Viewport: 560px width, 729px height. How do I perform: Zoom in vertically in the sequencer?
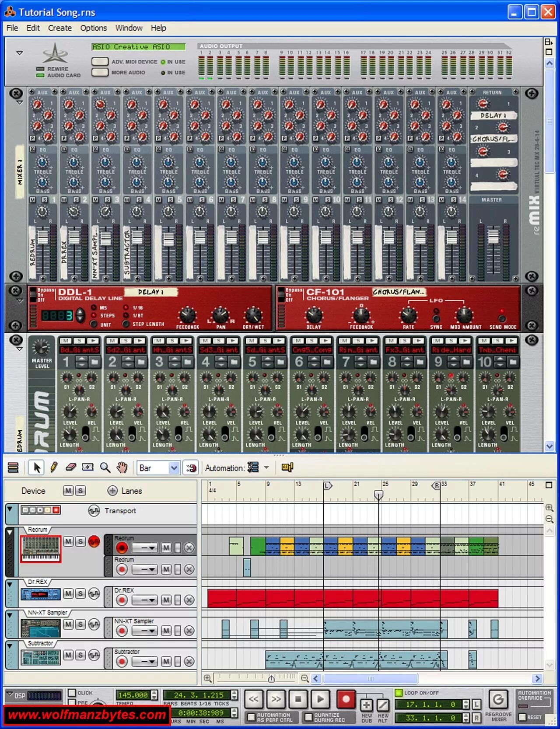point(549,508)
